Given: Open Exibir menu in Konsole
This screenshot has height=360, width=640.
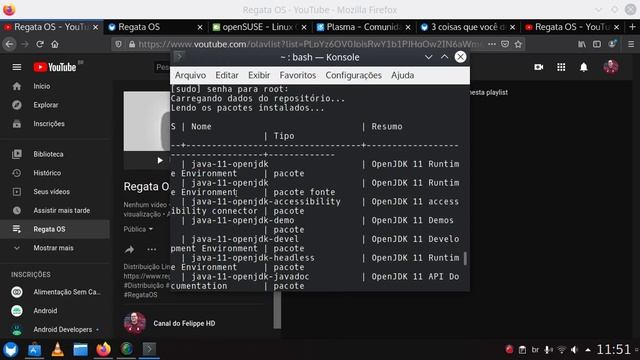Looking at the screenshot, I should coord(259,75).
